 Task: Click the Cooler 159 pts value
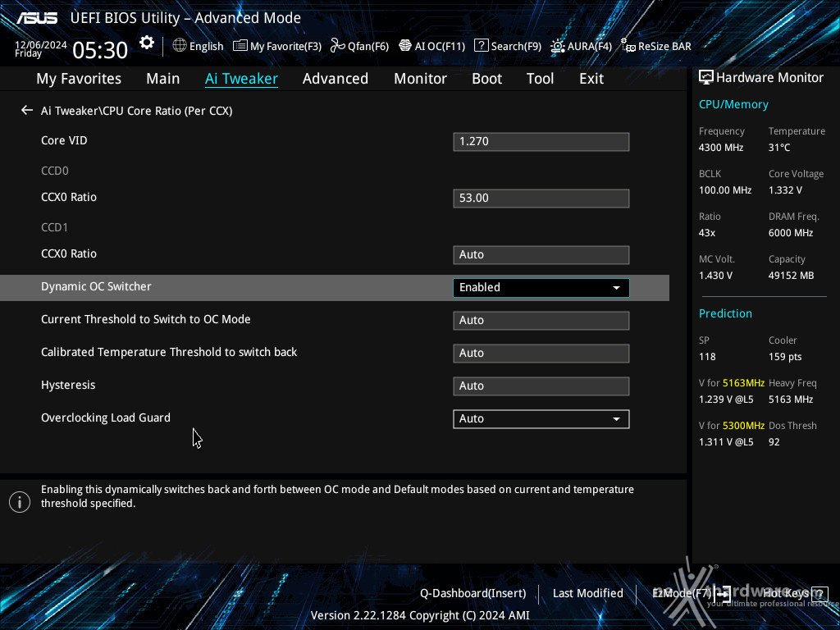click(x=785, y=357)
